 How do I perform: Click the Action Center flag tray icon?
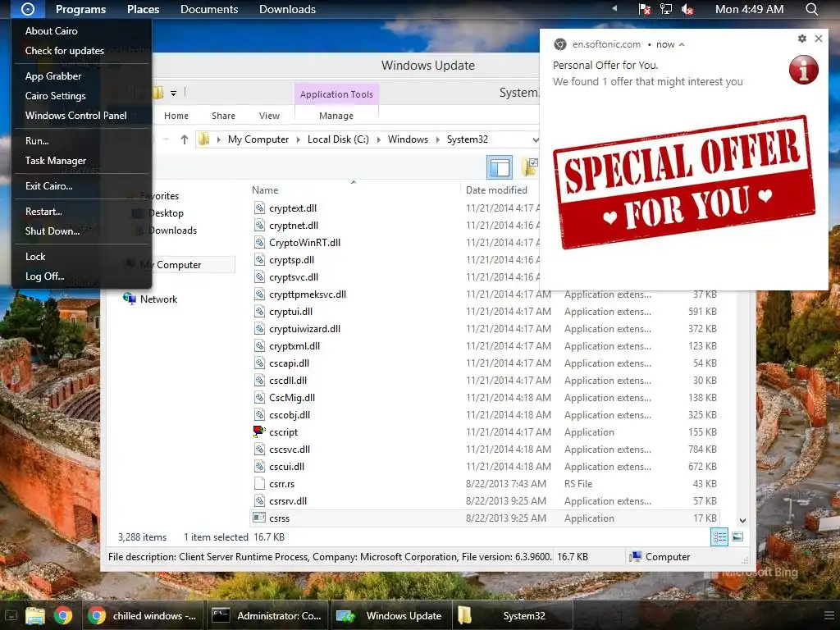pos(645,9)
